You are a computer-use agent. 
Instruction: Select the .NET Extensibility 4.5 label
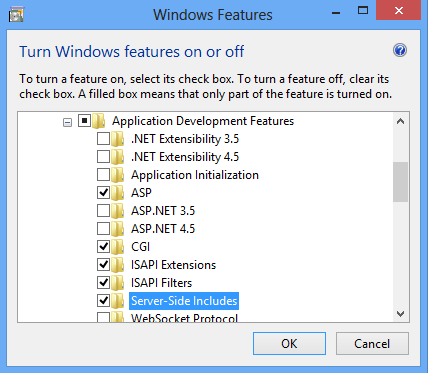click(x=185, y=157)
